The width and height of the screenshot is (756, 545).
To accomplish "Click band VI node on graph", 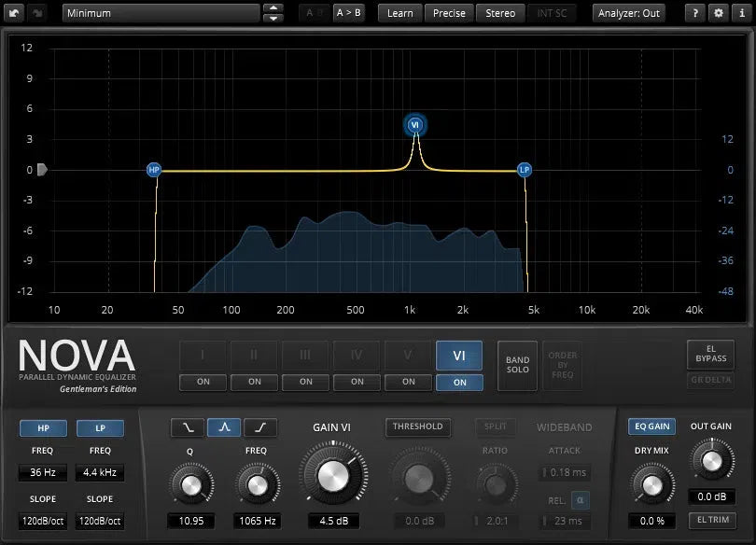I will 415,125.
